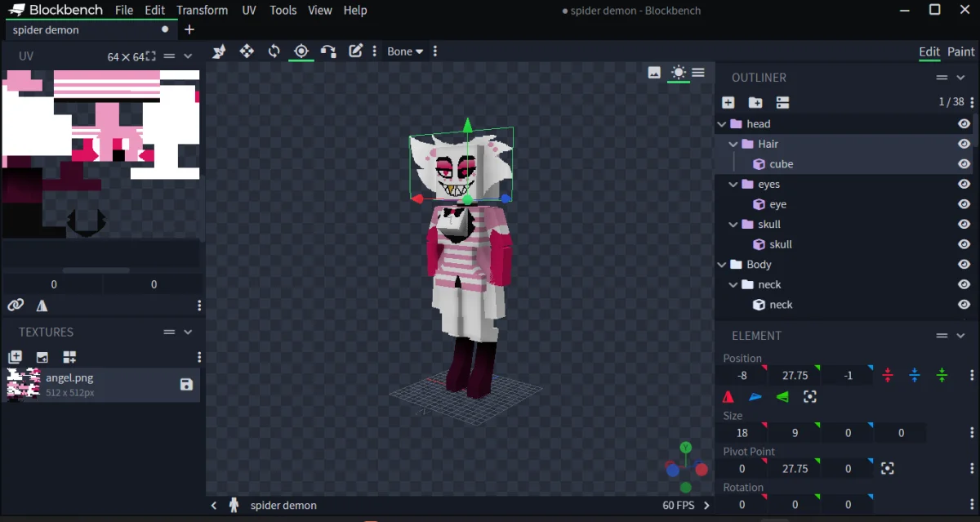Toggle Outliner options icon next to add group
The height and width of the screenshot is (522, 980).
coord(782,102)
